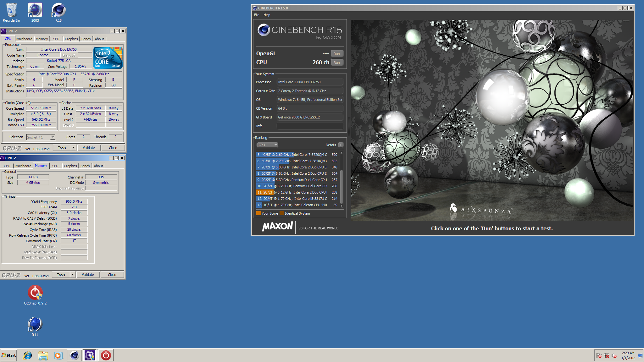Select ranking row 7 at 6.08 GHz

coord(297,167)
